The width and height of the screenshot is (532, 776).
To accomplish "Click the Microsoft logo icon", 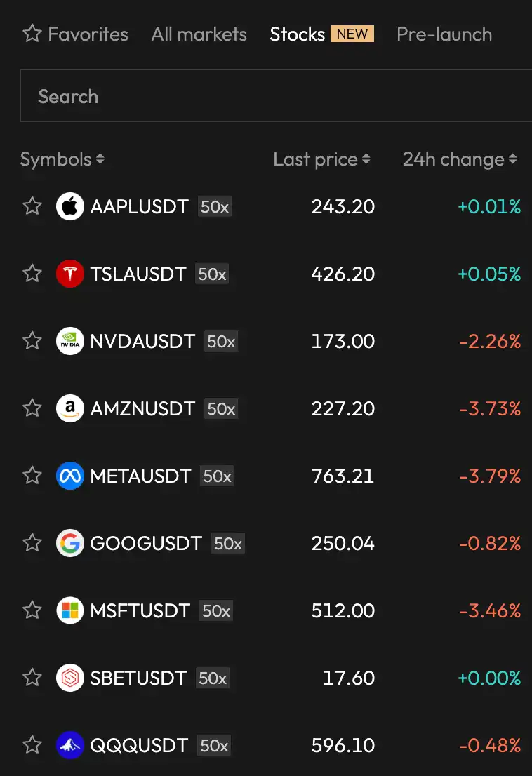I will point(69,611).
